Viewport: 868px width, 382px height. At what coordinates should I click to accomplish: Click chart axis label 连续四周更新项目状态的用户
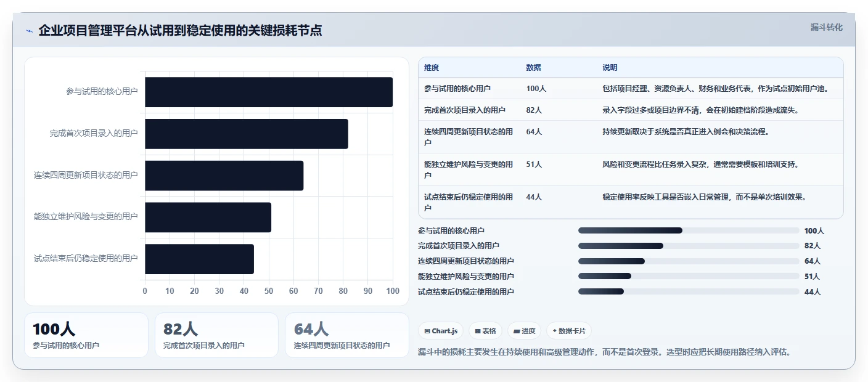tap(86, 176)
